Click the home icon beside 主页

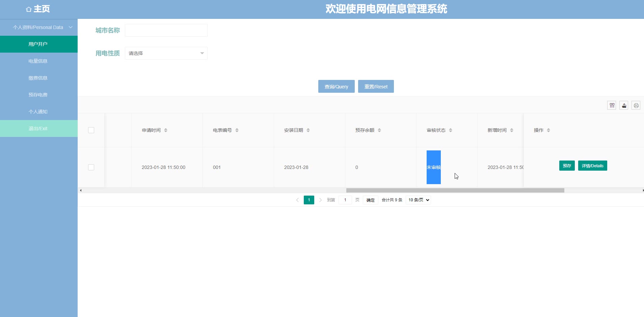click(29, 9)
